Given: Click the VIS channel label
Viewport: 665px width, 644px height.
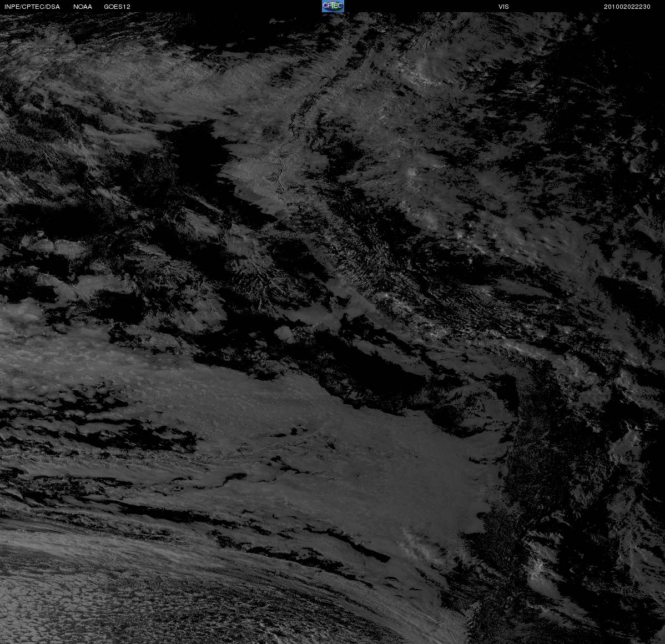Looking at the screenshot, I should 503,7.
